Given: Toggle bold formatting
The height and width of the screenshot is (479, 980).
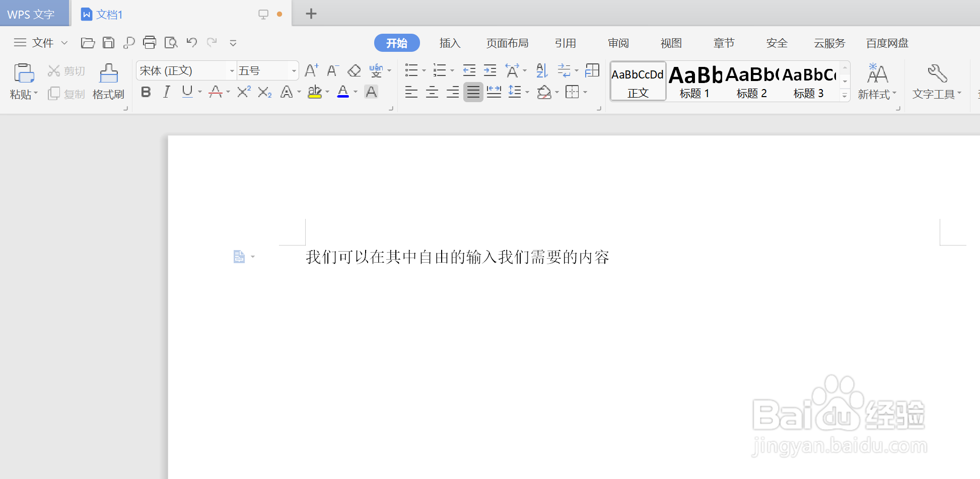Looking at the screenshot, I should coord(146,92).
